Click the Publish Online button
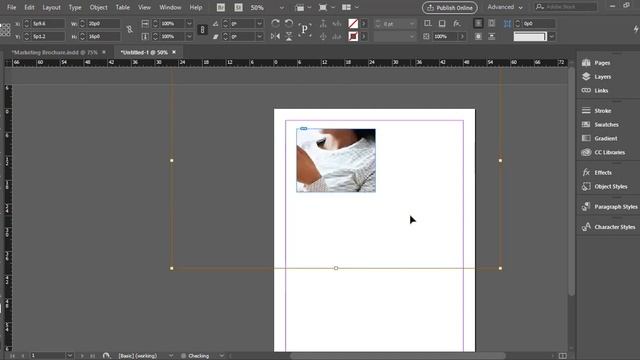 449,7
